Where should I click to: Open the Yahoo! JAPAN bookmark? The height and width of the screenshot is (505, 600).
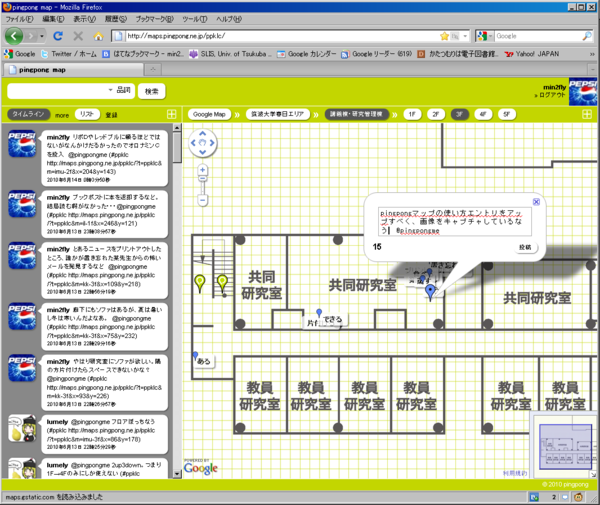[x=532, y=54]
